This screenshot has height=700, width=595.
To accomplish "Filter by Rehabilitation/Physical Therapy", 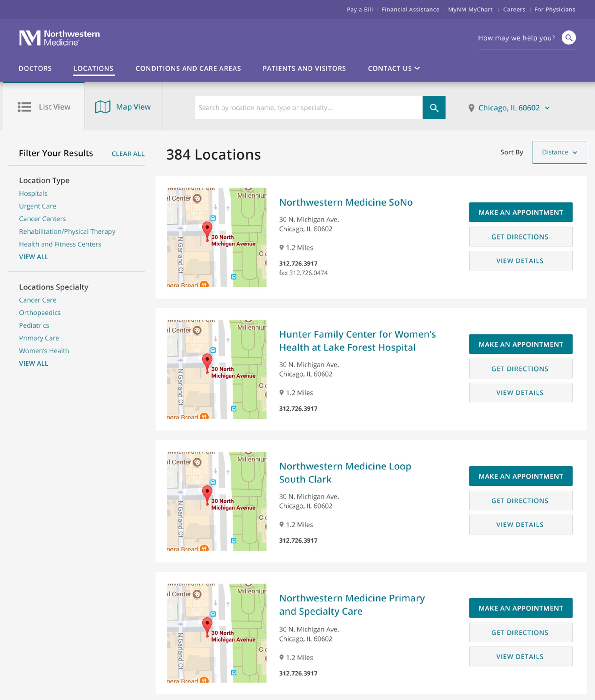I will (x=67, y=231).
